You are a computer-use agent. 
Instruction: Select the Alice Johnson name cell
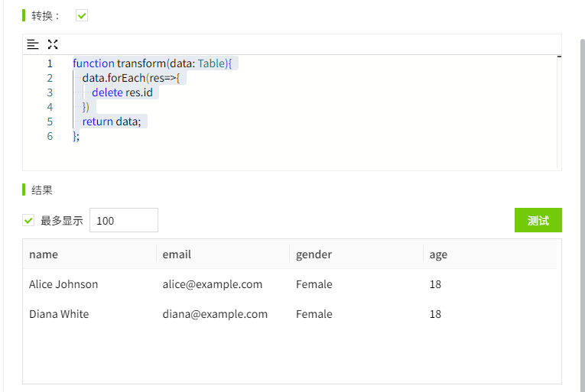(63, 284)
